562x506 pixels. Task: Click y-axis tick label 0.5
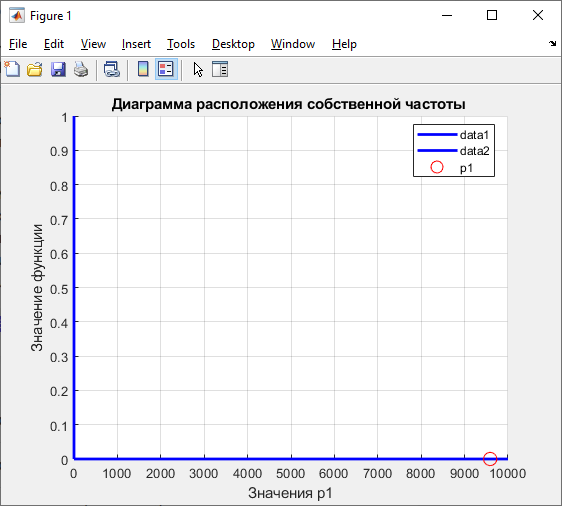coord(59,289)
